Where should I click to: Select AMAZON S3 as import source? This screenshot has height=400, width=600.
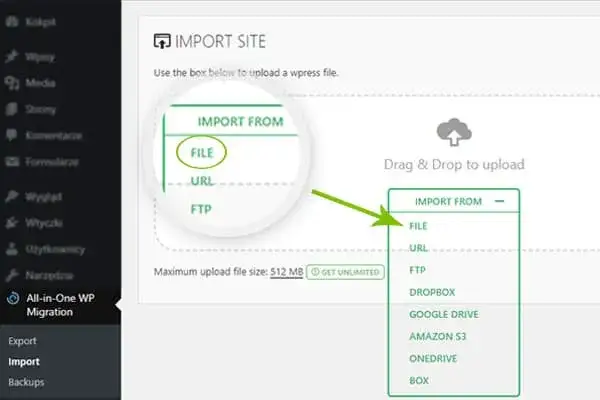click(438, 336)
